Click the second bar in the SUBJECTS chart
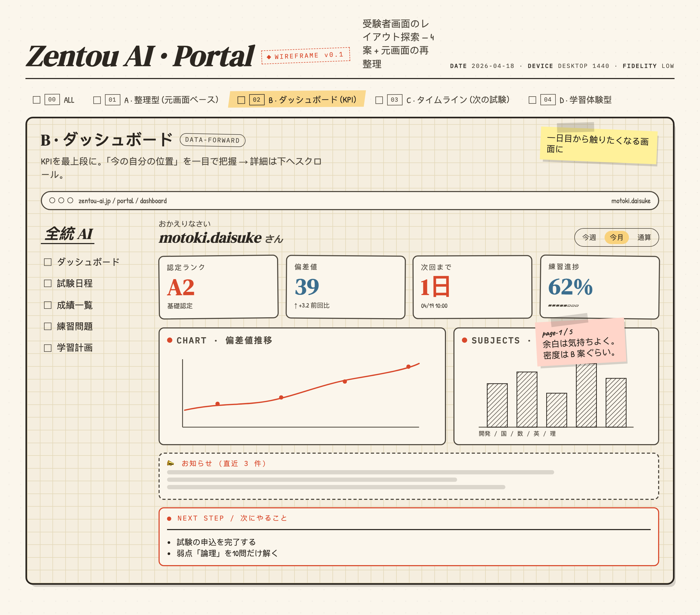The width and height of the screenshot is (700, 615). 527,400
